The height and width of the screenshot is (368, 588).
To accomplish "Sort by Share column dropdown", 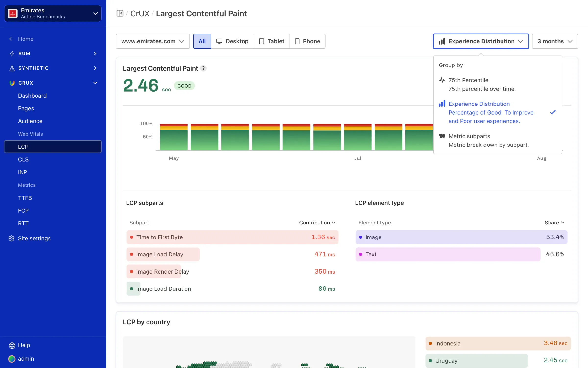I will [x=555, y=223].
